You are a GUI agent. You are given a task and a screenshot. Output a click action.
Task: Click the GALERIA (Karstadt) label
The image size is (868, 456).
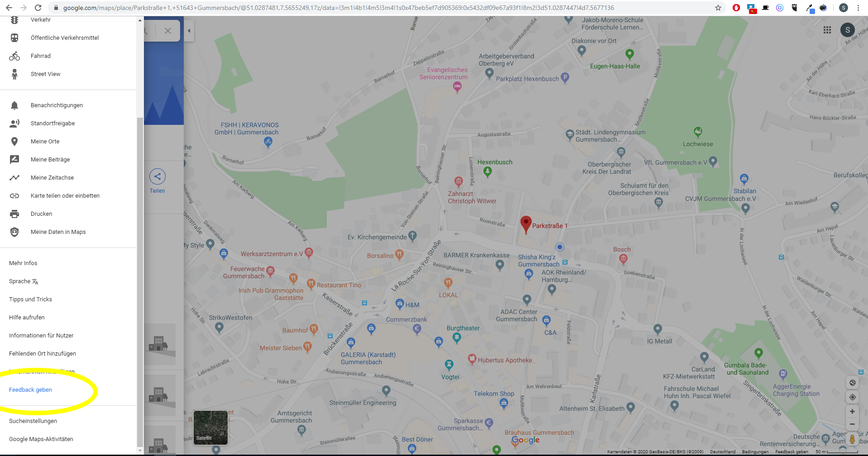(368, 359)
